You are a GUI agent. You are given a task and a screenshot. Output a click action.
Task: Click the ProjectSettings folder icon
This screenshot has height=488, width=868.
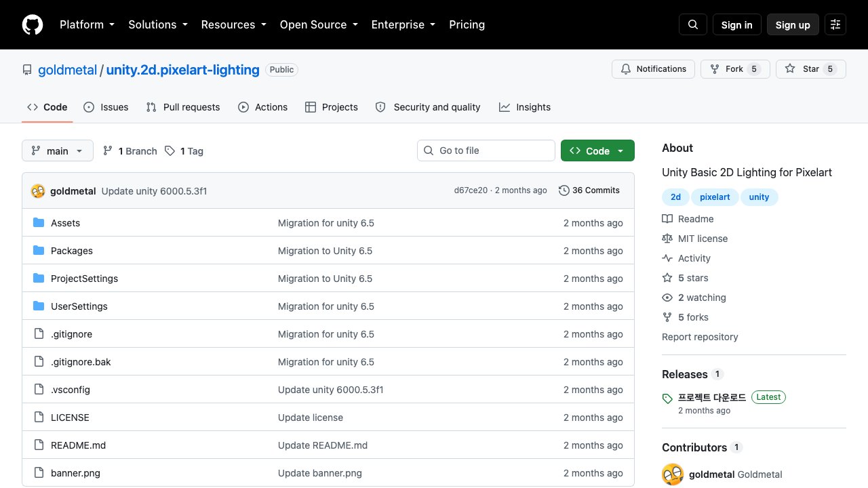click(x=39, y=279)
